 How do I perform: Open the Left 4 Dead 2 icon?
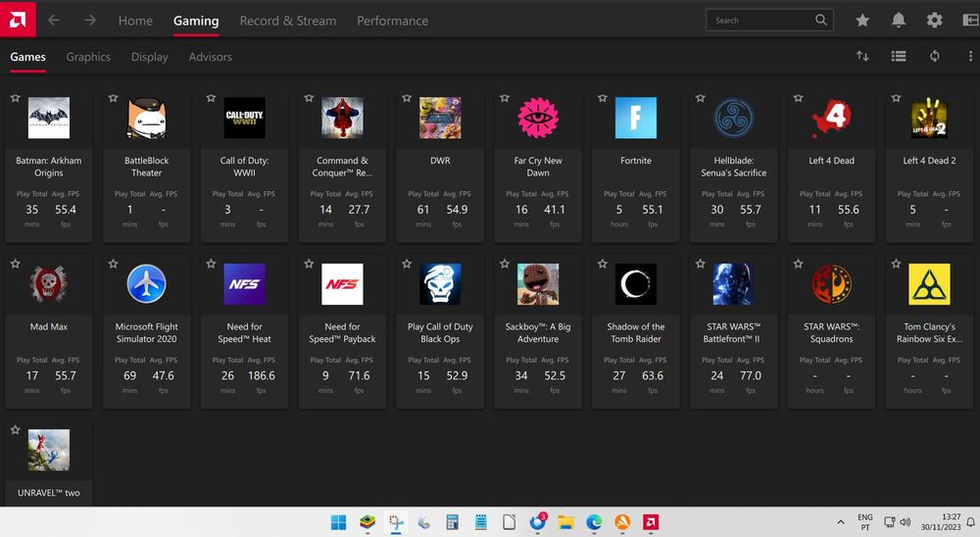[929, 118]
